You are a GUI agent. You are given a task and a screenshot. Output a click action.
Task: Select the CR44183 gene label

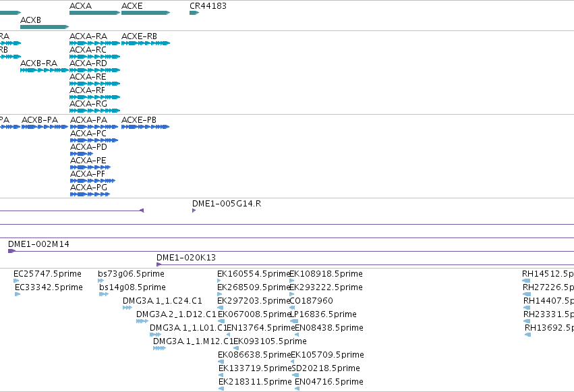pos(208,6)
